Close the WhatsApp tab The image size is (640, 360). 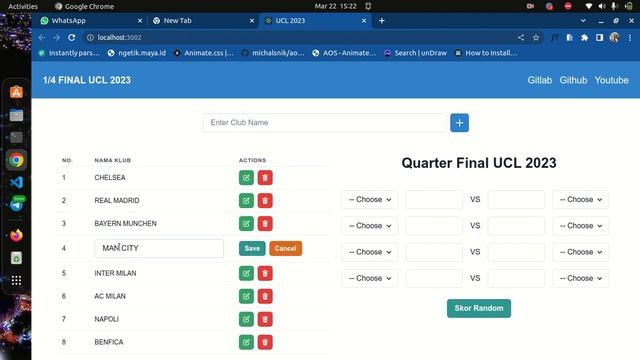140,20
